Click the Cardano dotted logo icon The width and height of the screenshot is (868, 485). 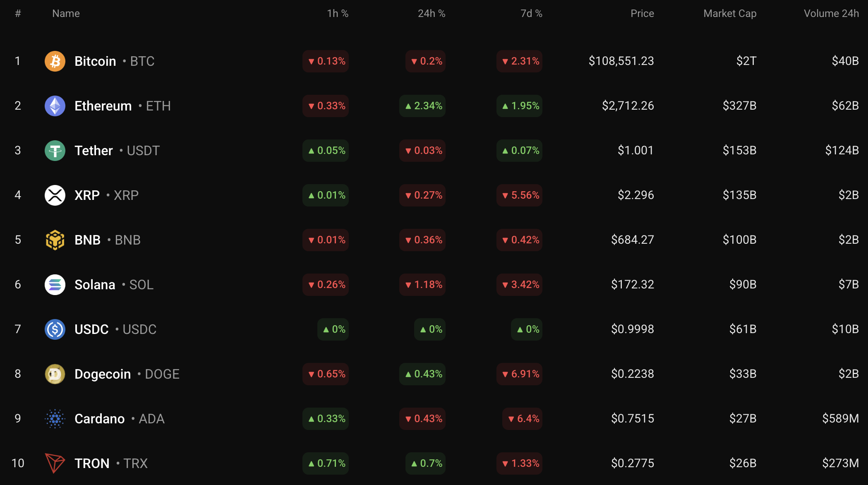click(x=55, y=419)
